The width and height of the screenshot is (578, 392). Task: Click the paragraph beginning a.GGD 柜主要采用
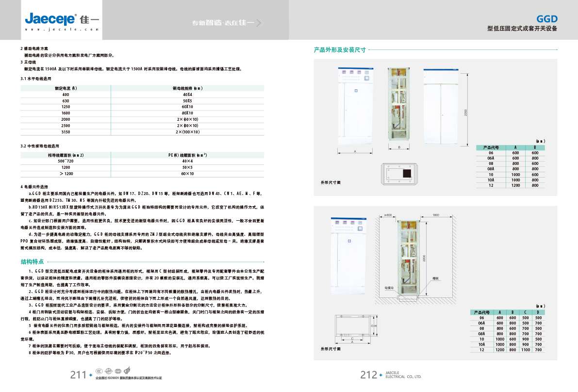142,197
